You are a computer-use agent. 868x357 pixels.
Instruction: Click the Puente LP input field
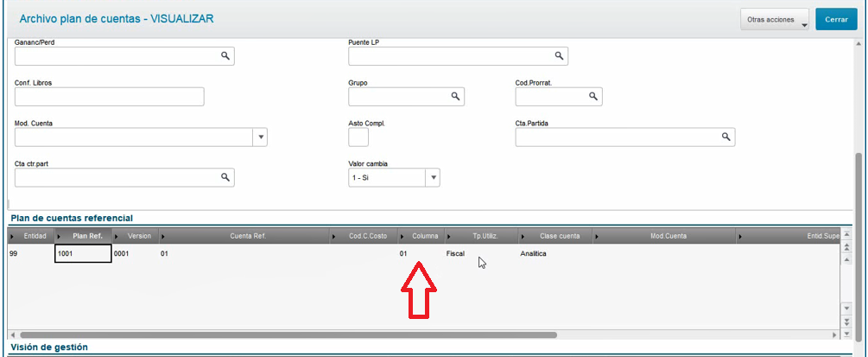(x=458, y=56)
